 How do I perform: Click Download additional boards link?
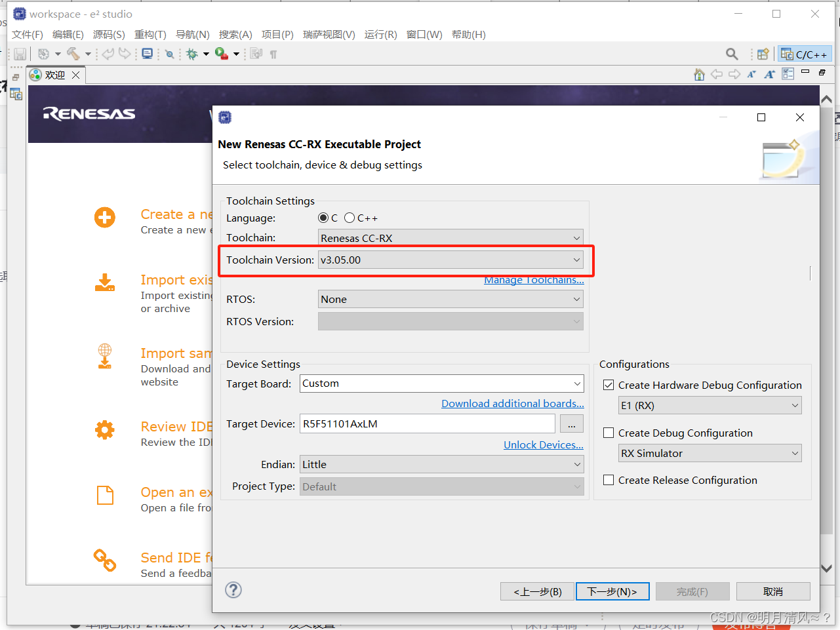point(513,403)
